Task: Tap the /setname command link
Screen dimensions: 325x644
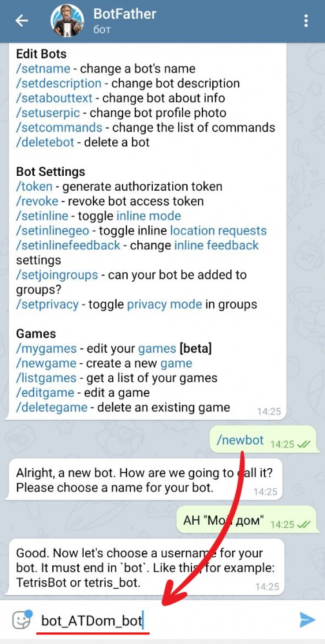Action: pyautogui.click(x=43, y=69)
